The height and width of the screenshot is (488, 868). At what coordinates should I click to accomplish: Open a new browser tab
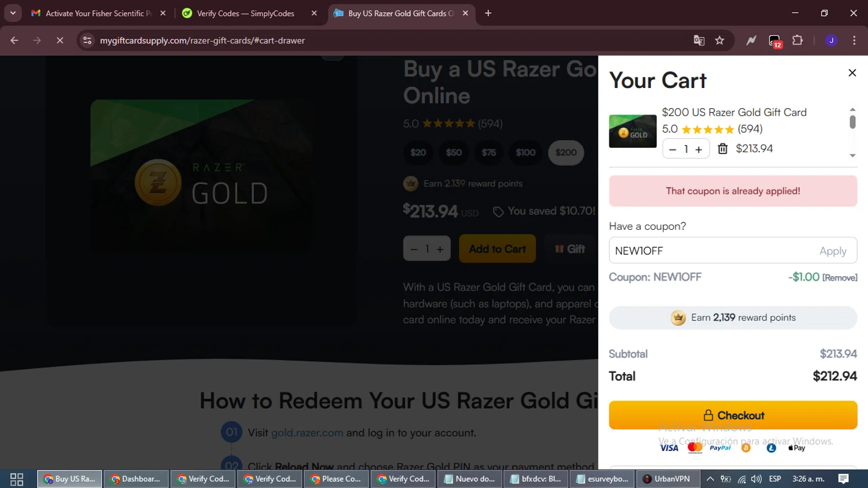click(488, 13)
